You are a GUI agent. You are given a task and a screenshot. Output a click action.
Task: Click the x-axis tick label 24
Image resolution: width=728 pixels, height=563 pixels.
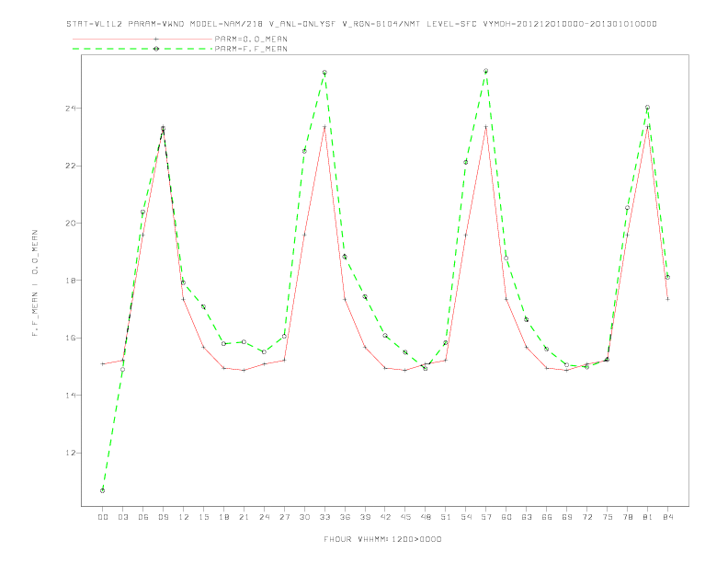tap(264, 517)
